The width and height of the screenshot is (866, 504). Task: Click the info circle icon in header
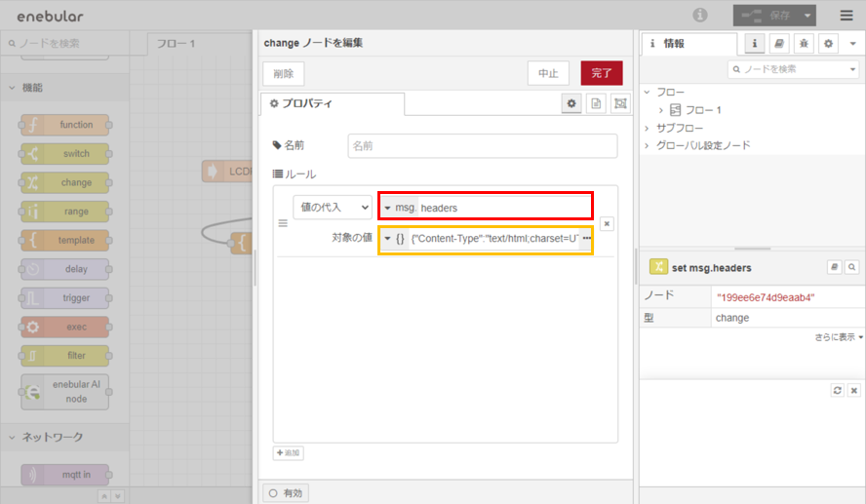[x=700, y=15]
